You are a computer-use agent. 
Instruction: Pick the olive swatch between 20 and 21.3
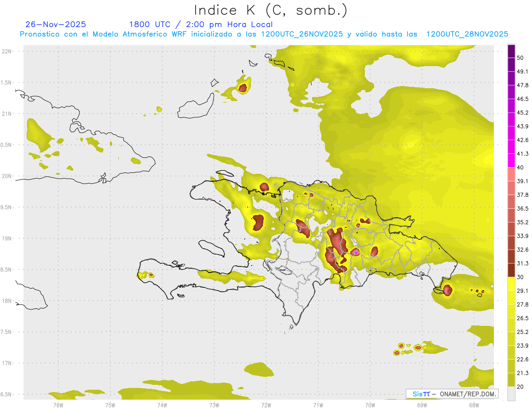(x=511, y=380)
